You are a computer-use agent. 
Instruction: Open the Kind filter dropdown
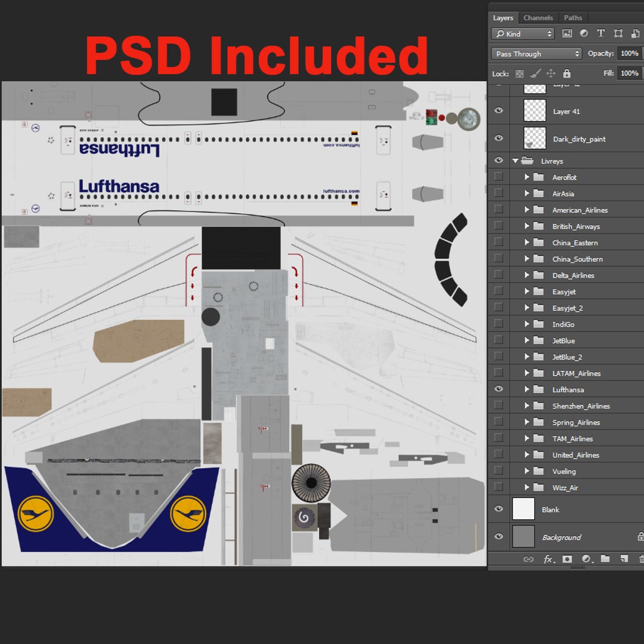523,33
